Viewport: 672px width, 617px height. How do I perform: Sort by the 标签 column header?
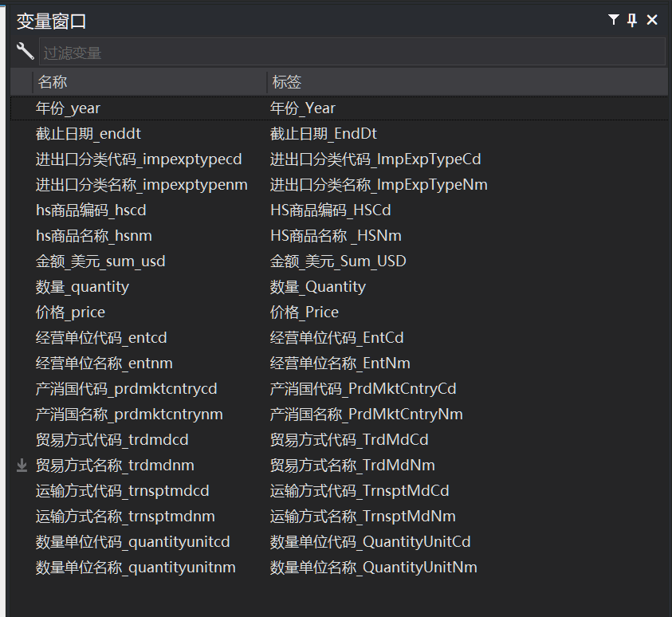coord(287,82)
